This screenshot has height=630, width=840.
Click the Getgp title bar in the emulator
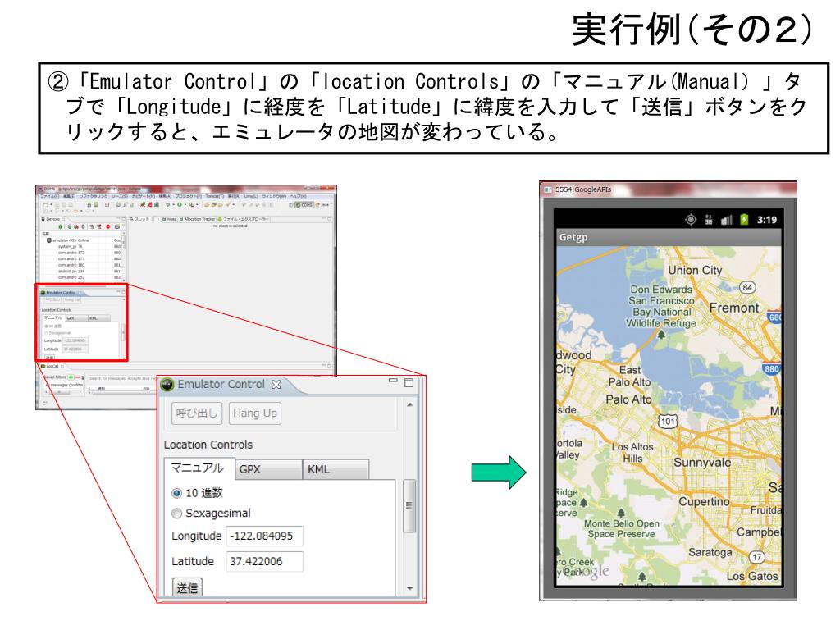point(668,237)
